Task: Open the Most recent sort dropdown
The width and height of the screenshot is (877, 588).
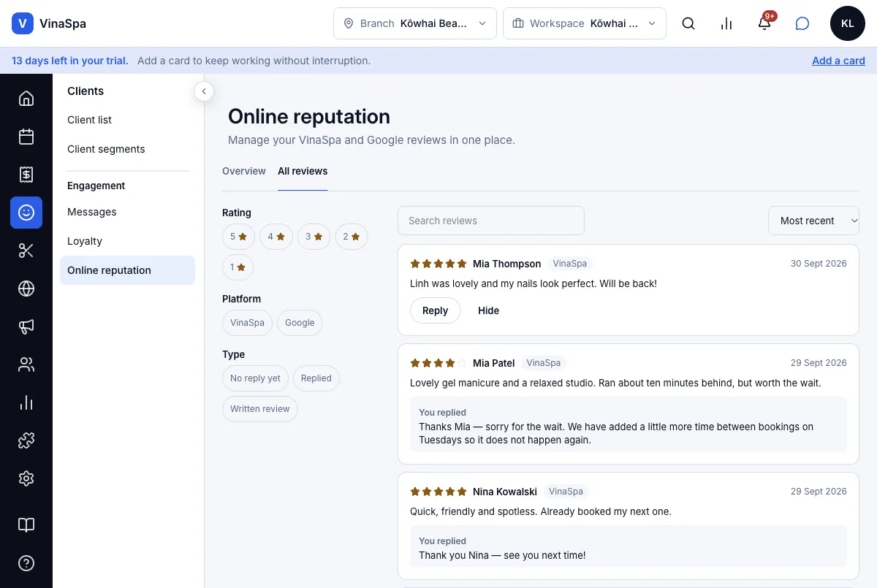Action: [x=813, y=221]
